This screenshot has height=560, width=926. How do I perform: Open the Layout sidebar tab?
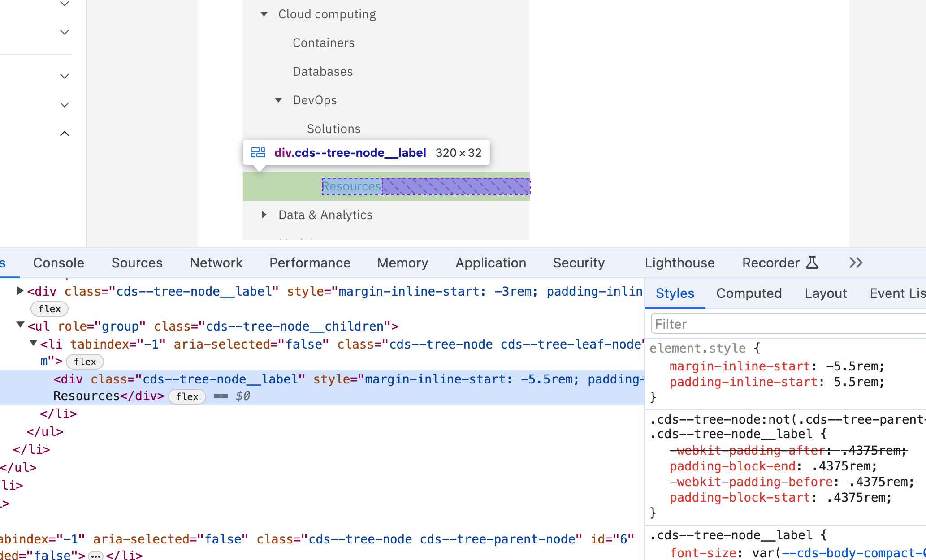pos(826,293)
